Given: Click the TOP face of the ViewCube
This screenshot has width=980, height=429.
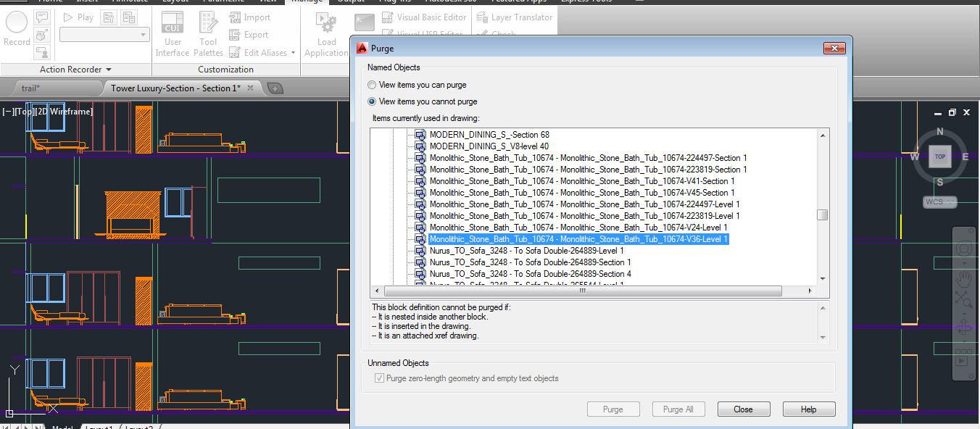Looking at the screenshot, I should tap(940, 157).
